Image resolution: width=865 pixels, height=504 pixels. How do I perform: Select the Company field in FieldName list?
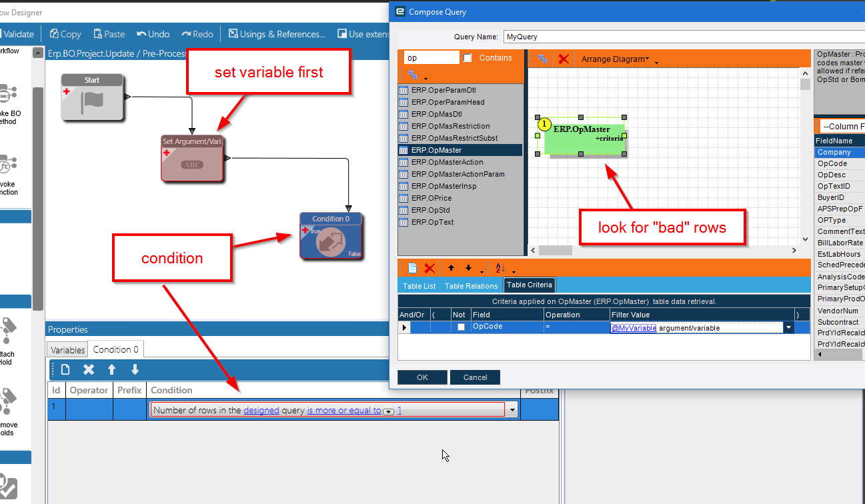pos(840,152)
